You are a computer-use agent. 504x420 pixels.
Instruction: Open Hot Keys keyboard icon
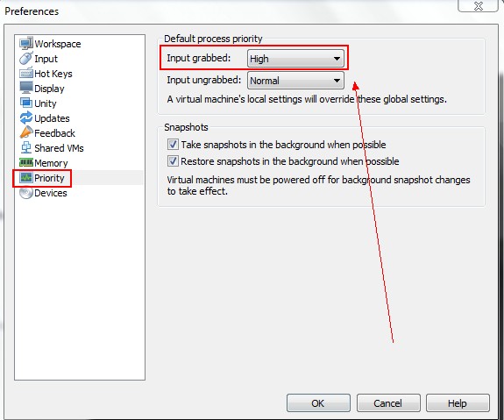click(x=26, y=73)
